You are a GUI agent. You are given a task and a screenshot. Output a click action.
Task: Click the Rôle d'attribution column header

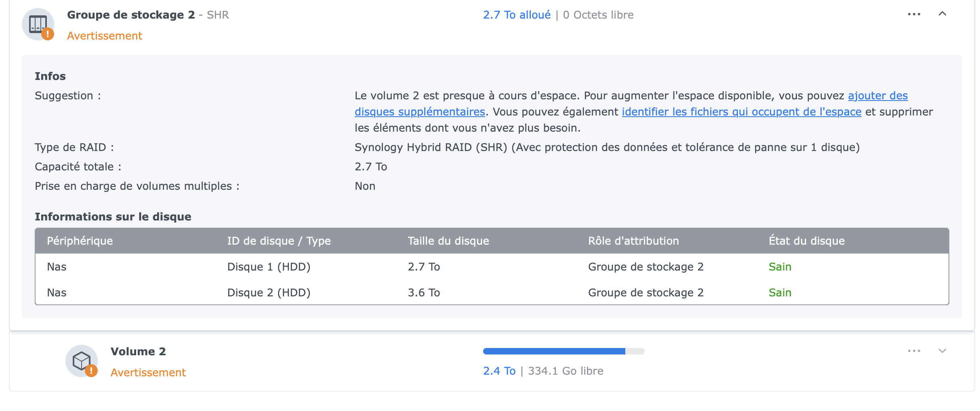[633, 241]
